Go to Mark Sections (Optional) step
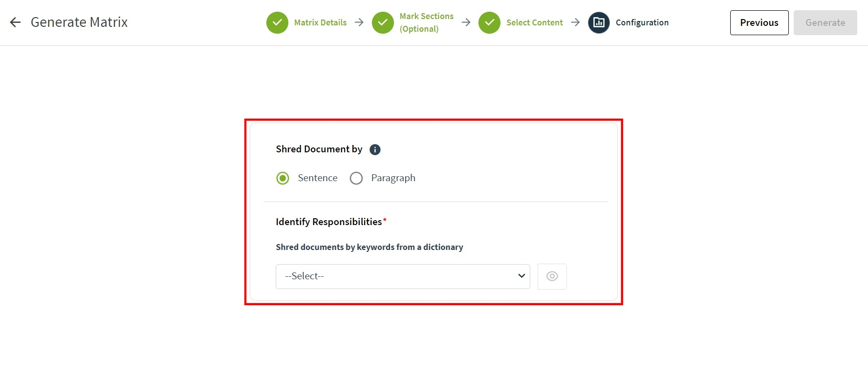Viewport: 868px width, 374px height. (x=426, y=22)
